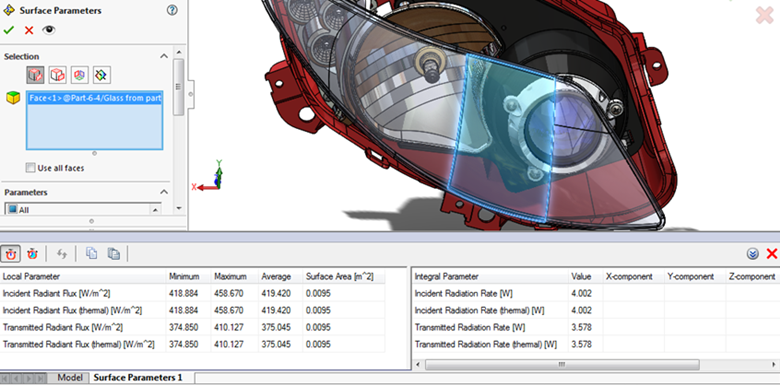Open Surface Parameters help question mark
This screenshot has width=780, height=385.
tap(172, 10)
